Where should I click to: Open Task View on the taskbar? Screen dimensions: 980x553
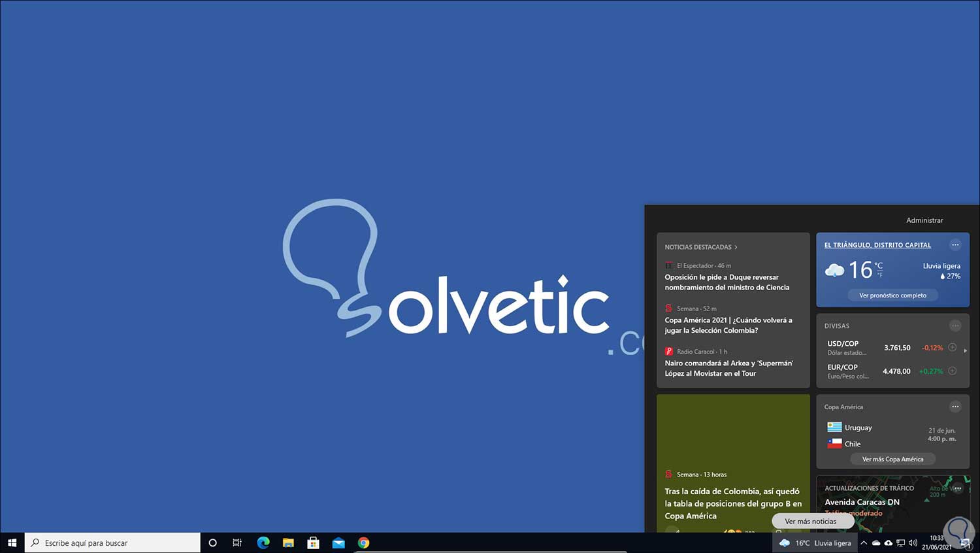[237, 543]
